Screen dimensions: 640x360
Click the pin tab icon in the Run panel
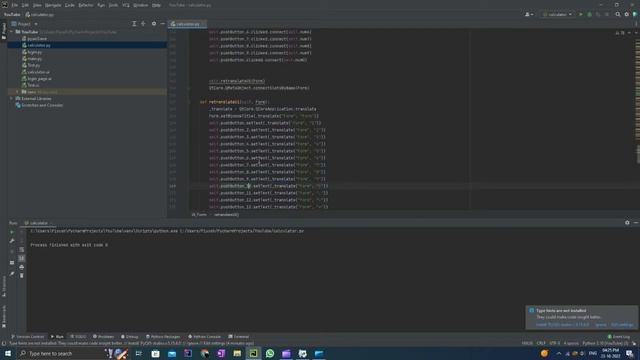click(12, 273)
